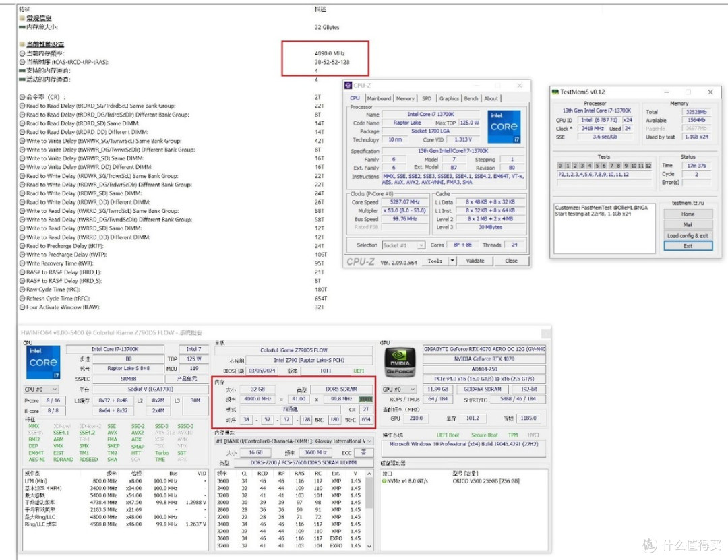Click the icon beside Row Cycle Time (tRC)
The height and width of the screenshot is (560, 728).
pyautogui.click(x=22, y=290)
